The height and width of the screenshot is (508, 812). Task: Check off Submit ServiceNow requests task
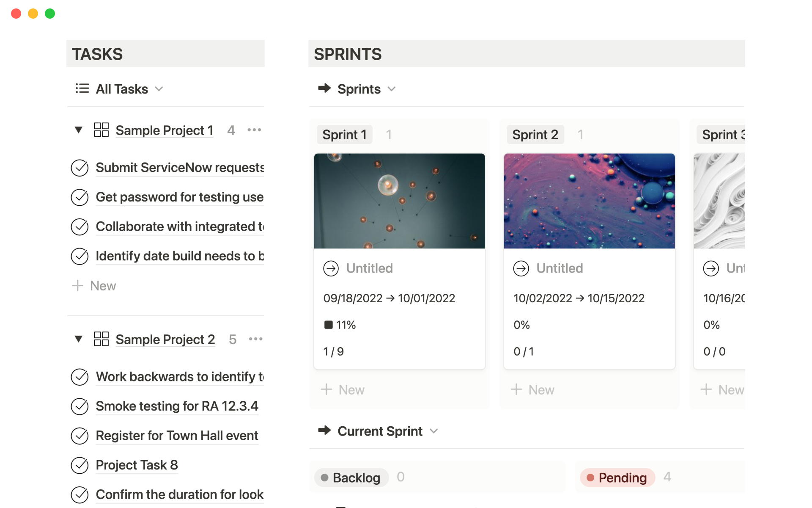[x=80, y=168]
